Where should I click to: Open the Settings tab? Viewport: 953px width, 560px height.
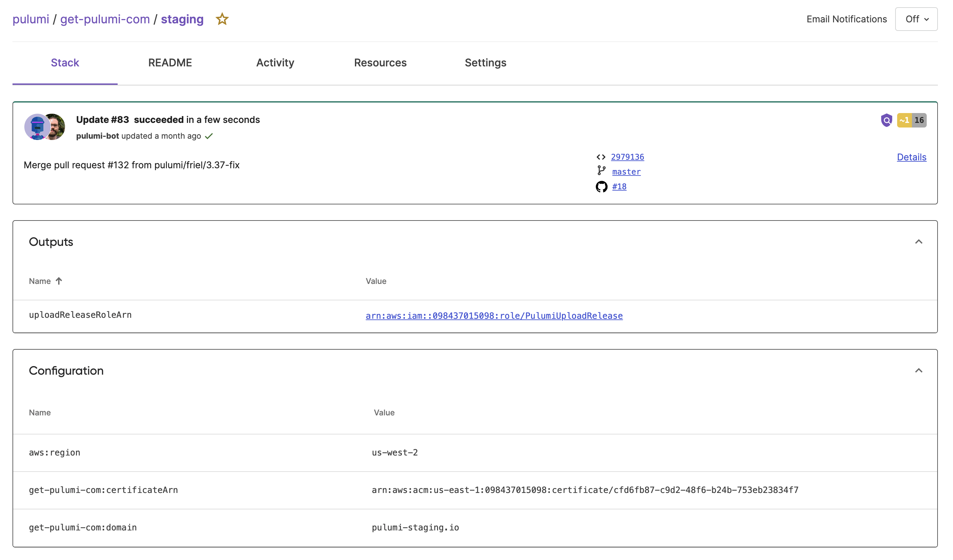[x=485, y=62]
